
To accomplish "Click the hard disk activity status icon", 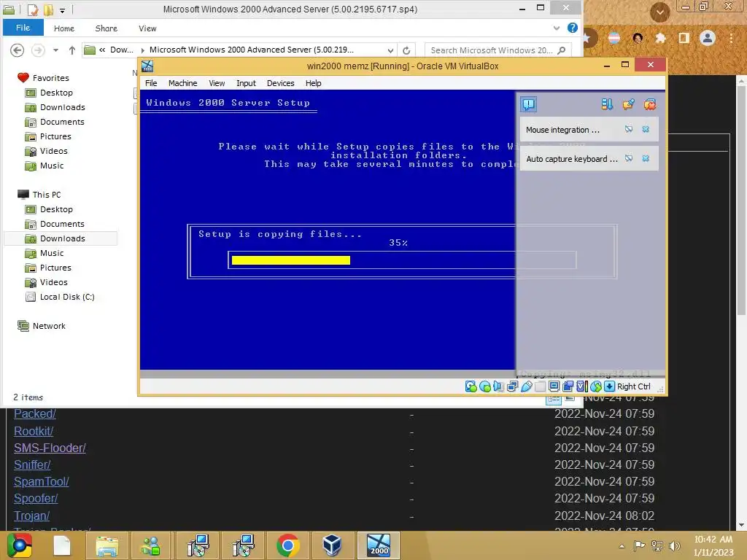I will (471, 386).
